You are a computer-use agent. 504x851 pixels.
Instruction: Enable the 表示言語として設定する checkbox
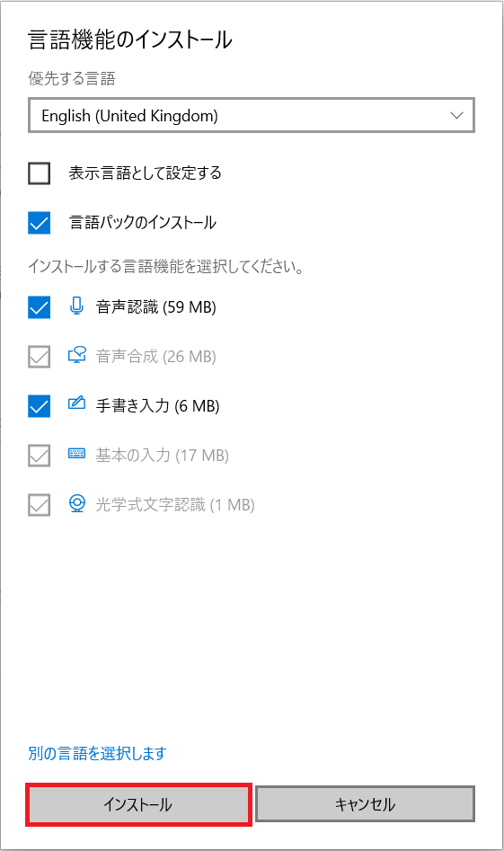39,173
